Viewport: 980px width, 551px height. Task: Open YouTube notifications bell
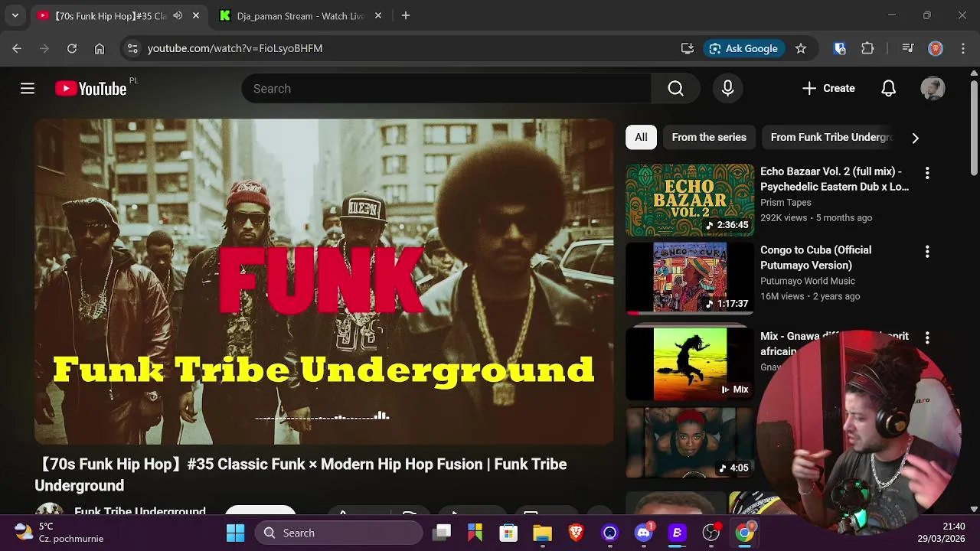(888, 89)
